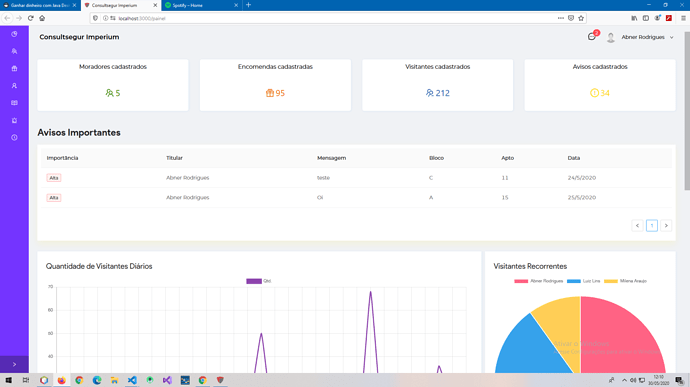Open Windows notification center icon
690x387 pixels.
[x=679, y=380]
